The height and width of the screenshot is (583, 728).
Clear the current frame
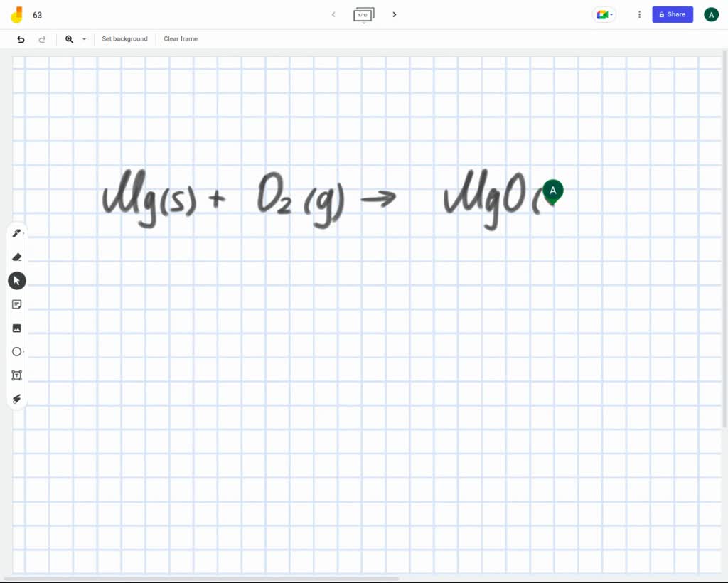(180, 39)
